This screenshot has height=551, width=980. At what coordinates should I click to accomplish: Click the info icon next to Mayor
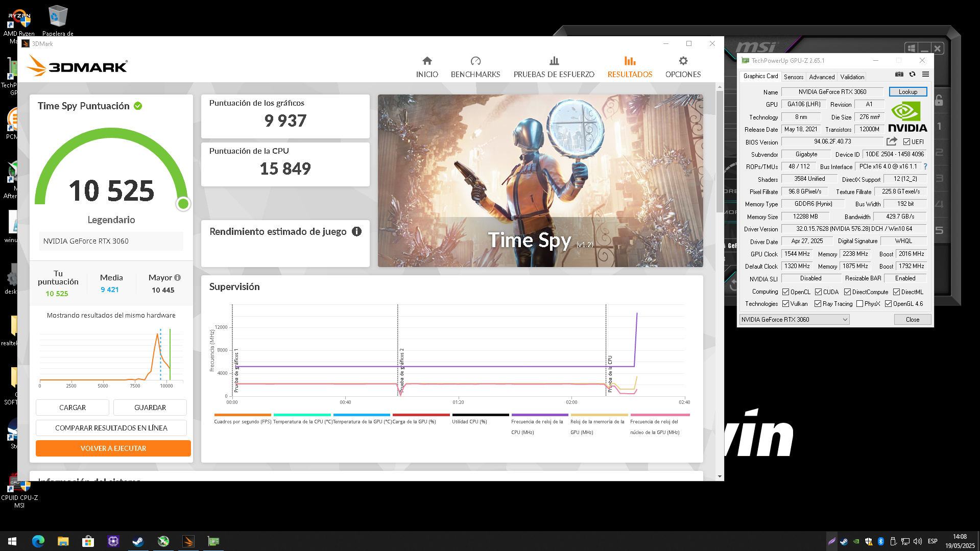click(x=177, y=278)
